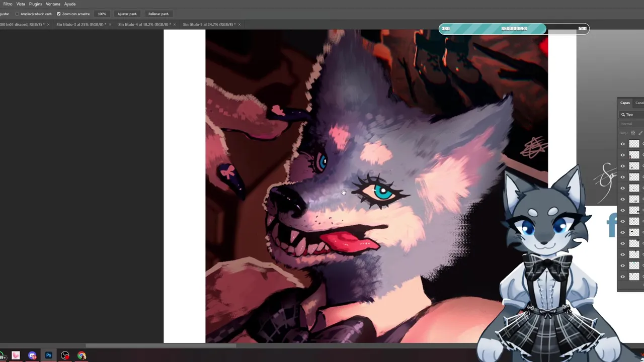The image size is (644, 362).
Task: Hide the bottommost visible layer's eye icon
Action: 623,277
